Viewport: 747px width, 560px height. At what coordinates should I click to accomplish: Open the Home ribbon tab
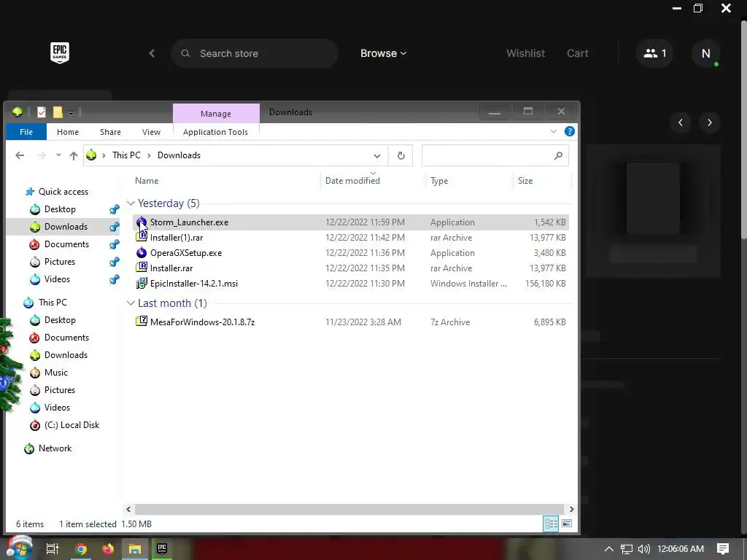(x=68, y=132)
